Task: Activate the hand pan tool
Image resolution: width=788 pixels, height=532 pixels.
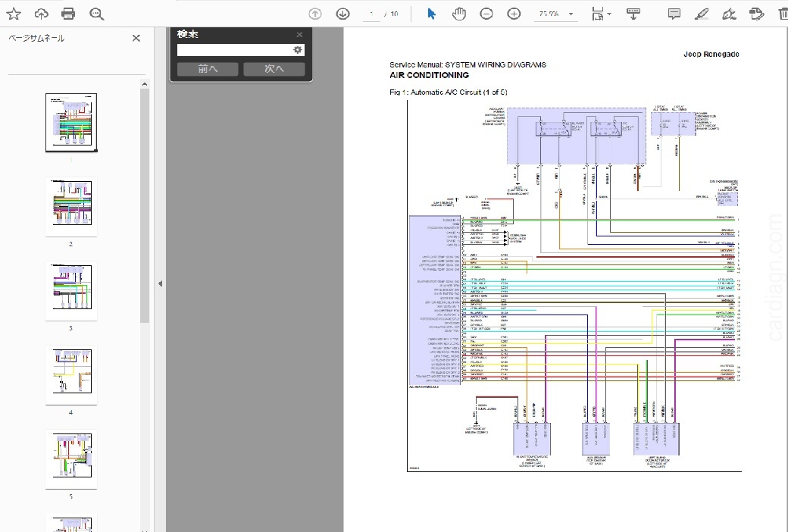Action: (459, 14)
